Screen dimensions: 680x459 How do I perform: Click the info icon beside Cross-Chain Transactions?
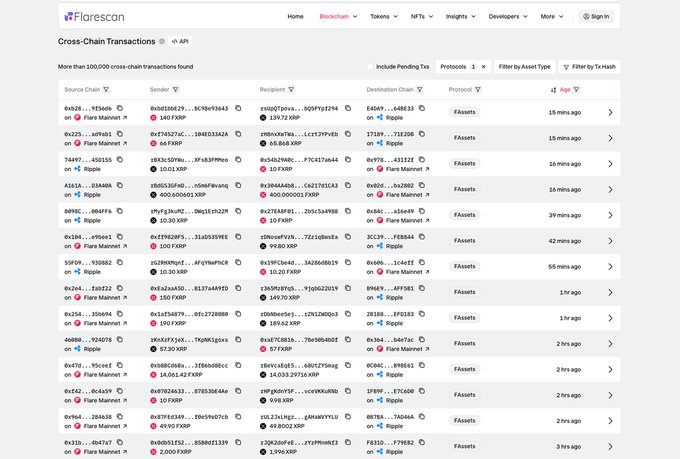[162, 41]
